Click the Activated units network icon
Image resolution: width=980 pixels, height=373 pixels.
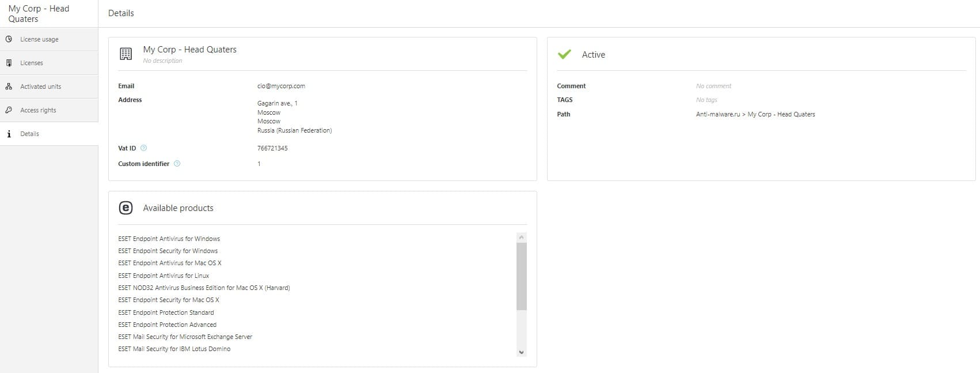pos(9,86)
